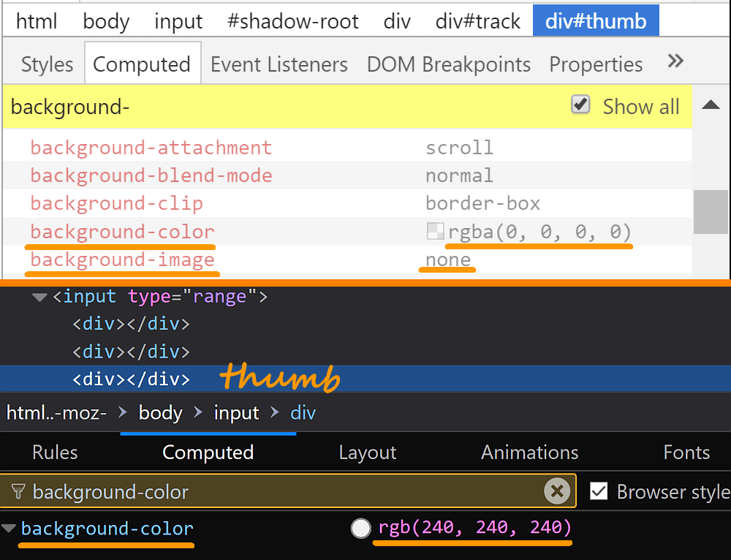Screen dimensions: 731x560
Task: Open the DOM Breakpoints tab
Action: point(449,64)
